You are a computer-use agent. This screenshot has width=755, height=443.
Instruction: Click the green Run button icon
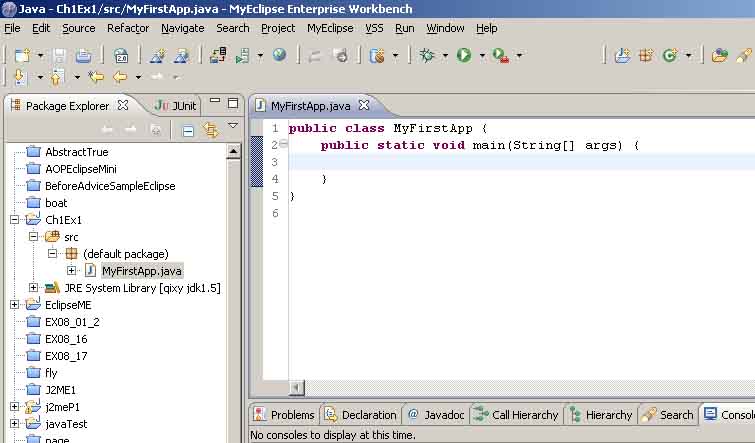click(464, 55)
